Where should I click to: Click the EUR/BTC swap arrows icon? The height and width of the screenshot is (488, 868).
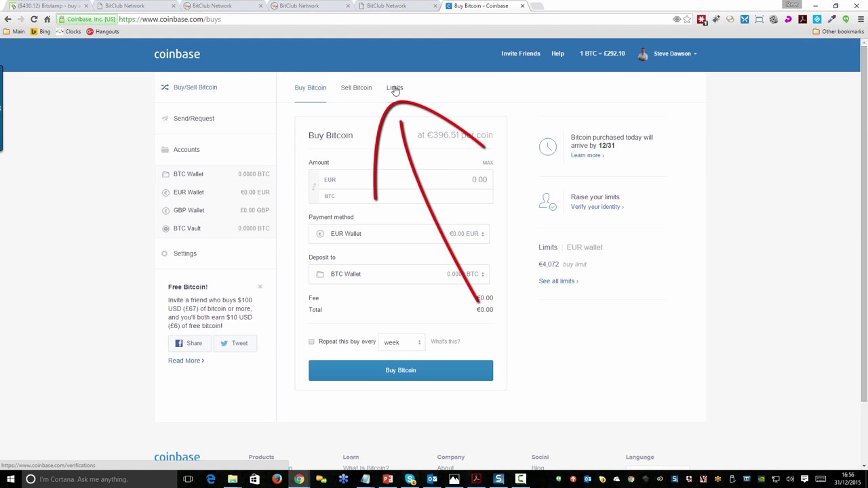[x=314, y=187]
